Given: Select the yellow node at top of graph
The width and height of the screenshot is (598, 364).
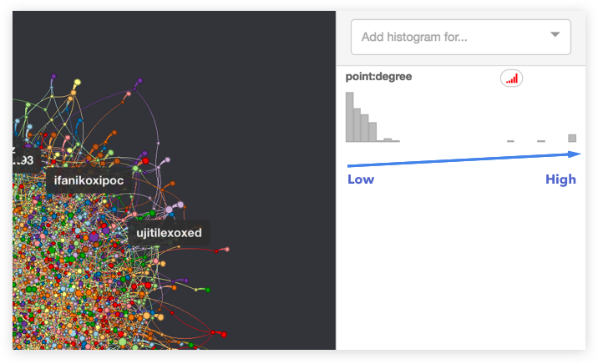Looking at the screenshot, I should click(78, 83).
